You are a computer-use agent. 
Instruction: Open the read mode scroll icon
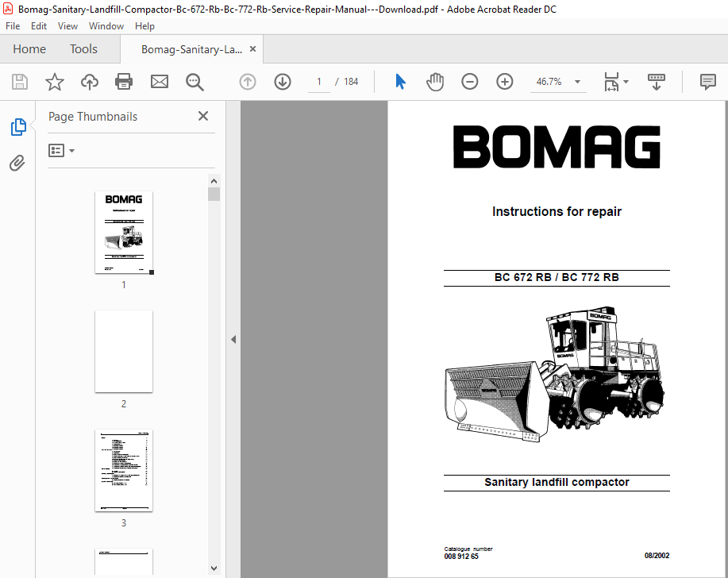[656, 82]
